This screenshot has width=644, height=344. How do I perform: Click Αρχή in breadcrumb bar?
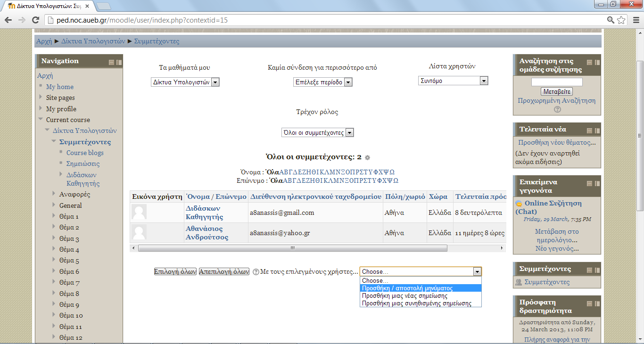pos(44,41)
